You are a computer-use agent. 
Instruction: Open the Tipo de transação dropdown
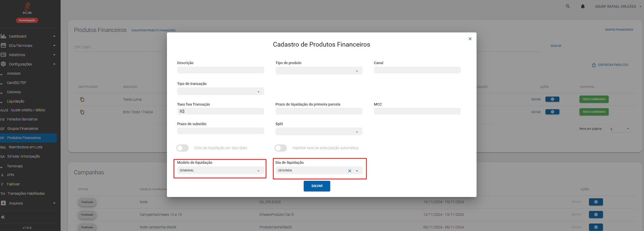(220, 92)
